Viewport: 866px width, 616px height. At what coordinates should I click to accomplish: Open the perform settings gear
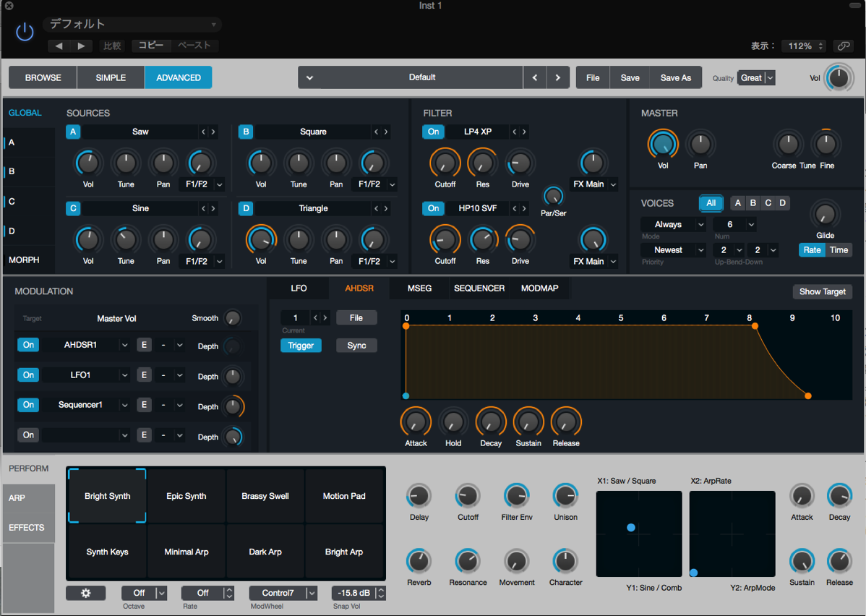[x=85, y=593]
